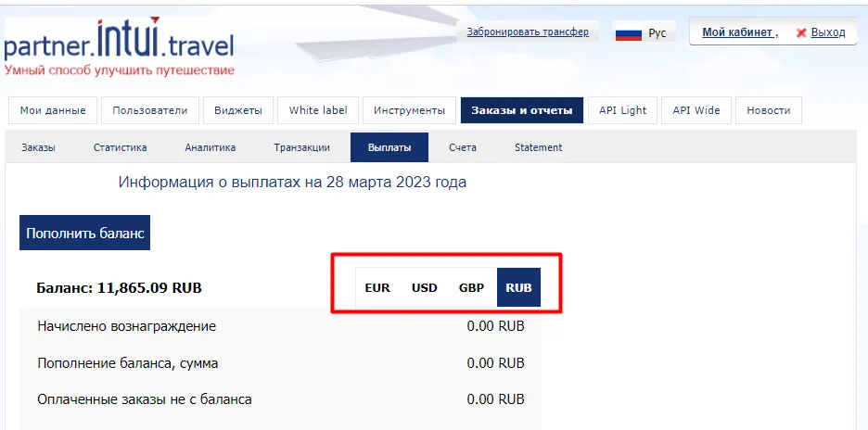Follow the Забронировать трансфер link
The width and height of the screenshot is (868, 430).
coord(527,32)
